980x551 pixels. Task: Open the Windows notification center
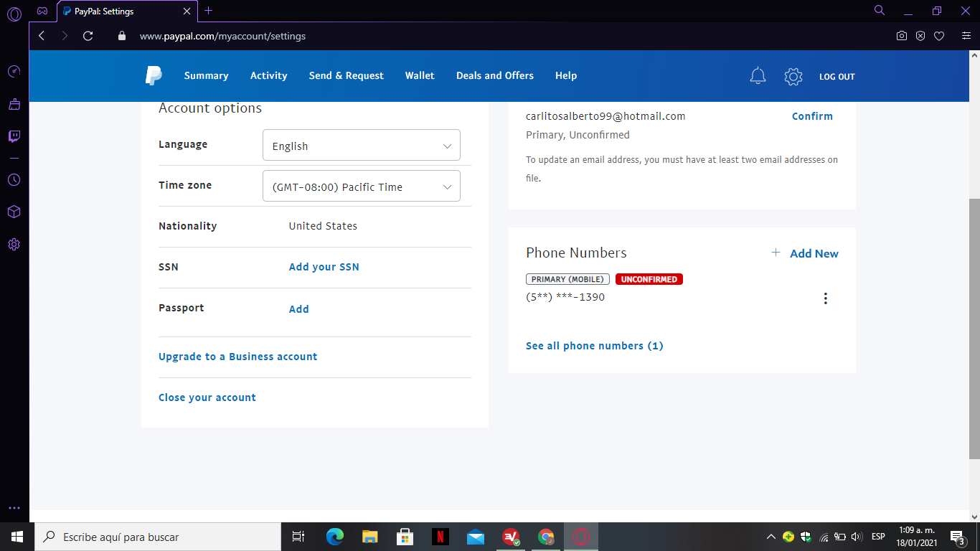[957, 537]
